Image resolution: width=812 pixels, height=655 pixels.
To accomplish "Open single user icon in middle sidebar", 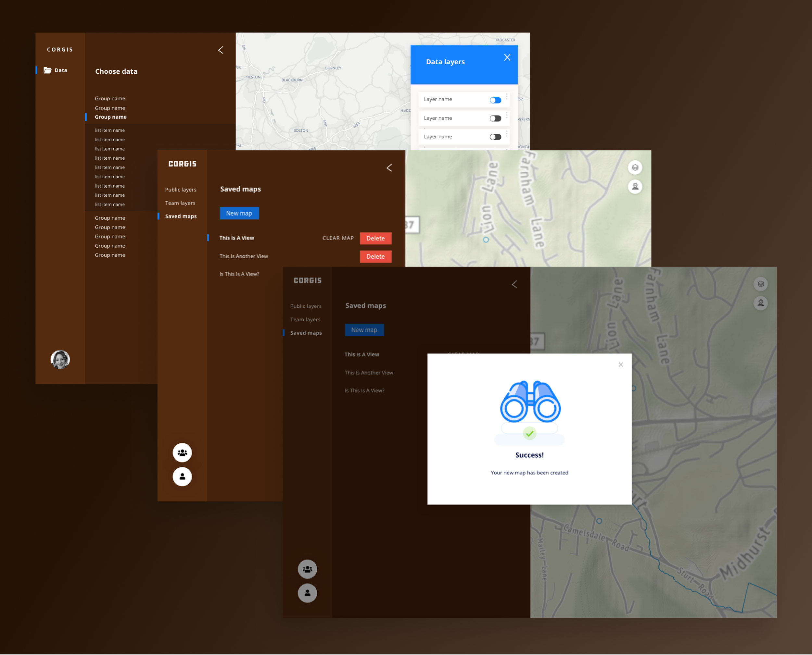I will (182, 476).
